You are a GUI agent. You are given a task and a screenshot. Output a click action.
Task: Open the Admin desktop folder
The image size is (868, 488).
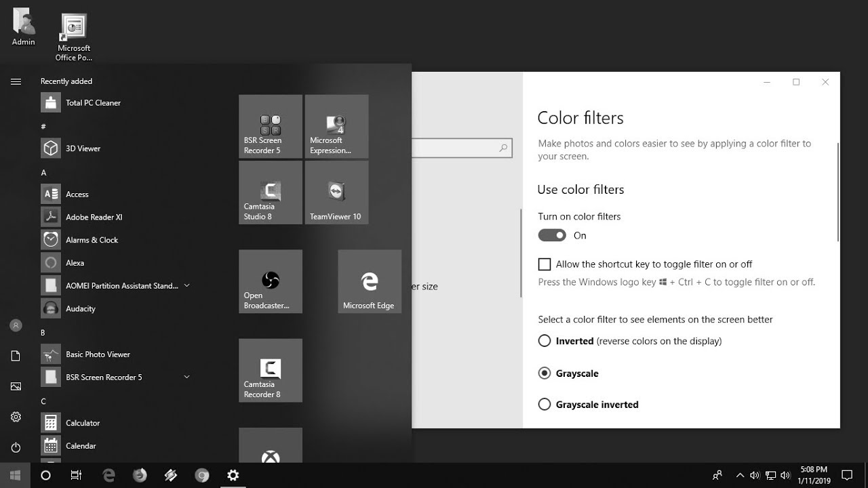pyautogui.click(x=24, y=27)
